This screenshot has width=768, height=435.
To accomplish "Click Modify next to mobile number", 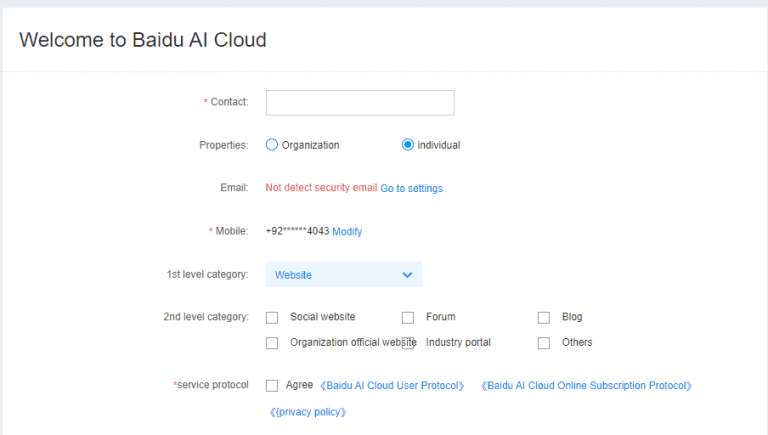I will point(347,231).
